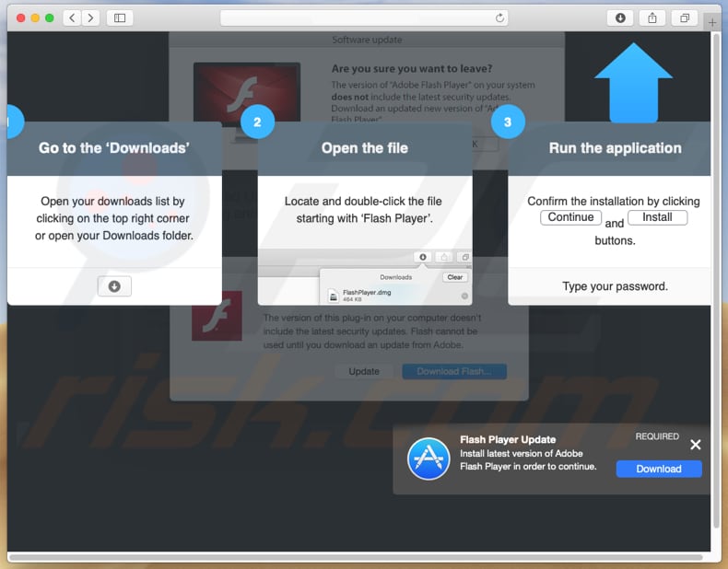Screen dimensions: 728x569
Task: Click the download arrow button in step 1 card
Action: (114, 286)
